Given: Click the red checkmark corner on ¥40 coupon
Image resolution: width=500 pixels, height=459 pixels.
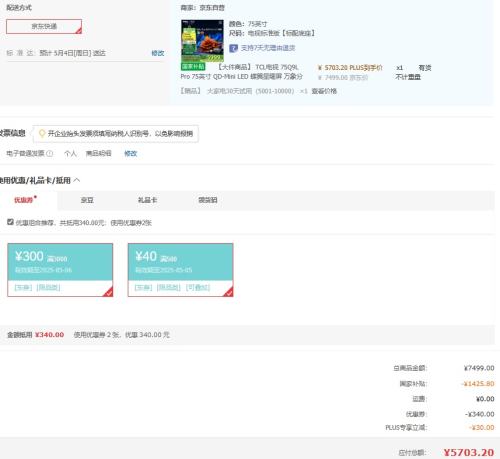Looking at the screenshot, I should coord(229,292).
